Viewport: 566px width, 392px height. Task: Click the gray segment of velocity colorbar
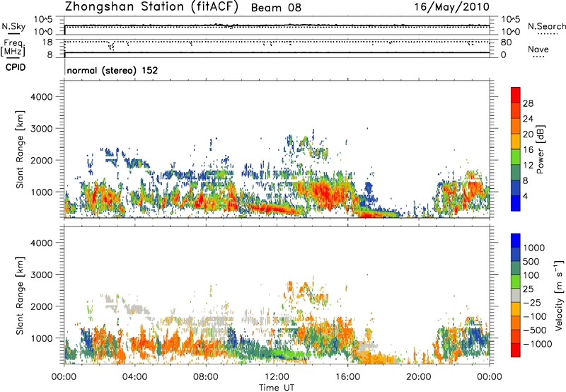(516, 295)
